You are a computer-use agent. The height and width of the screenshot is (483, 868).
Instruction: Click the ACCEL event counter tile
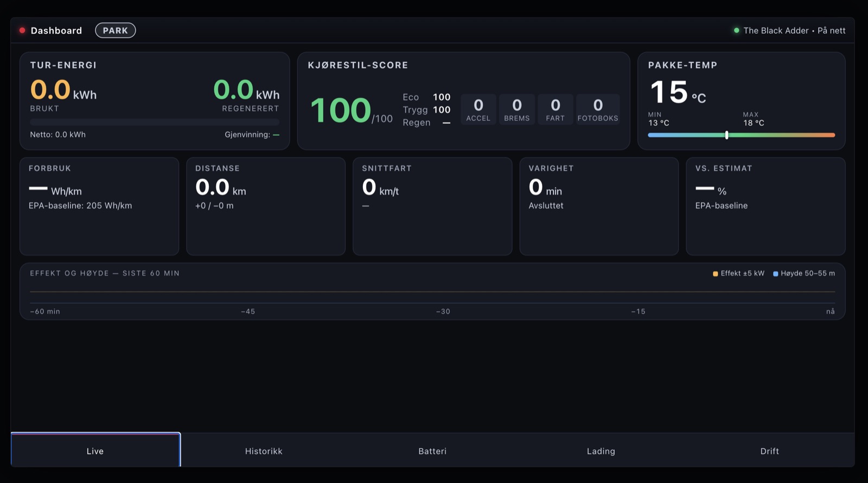478,109
